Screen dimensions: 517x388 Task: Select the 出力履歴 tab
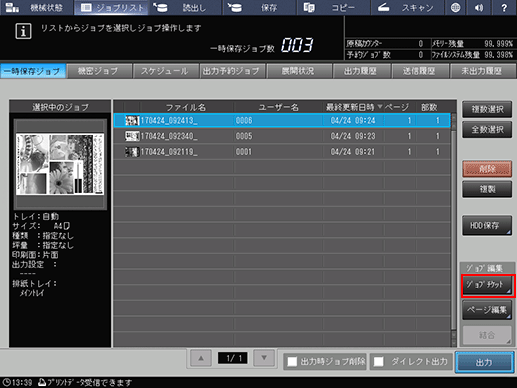pyautogui.click(x=361, y=71)
